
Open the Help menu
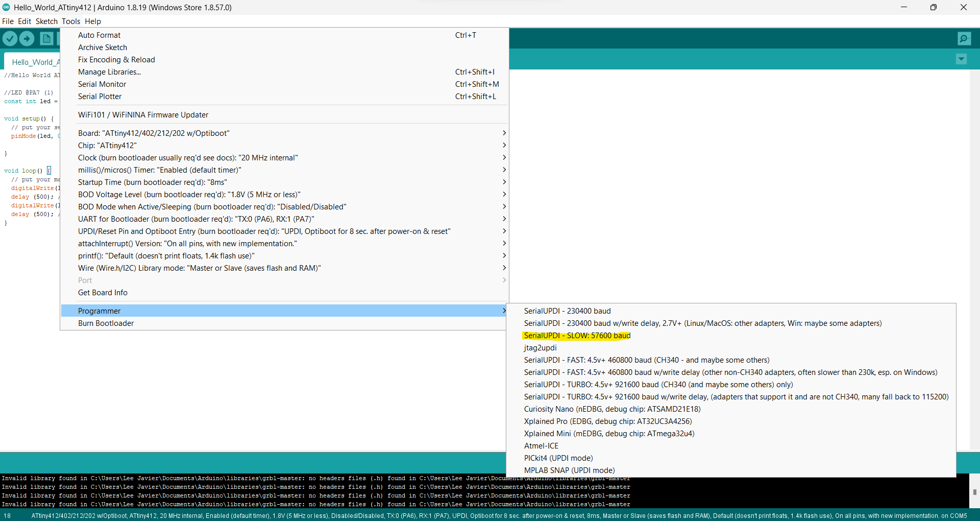pyautogui.click(x=93, y=21)
